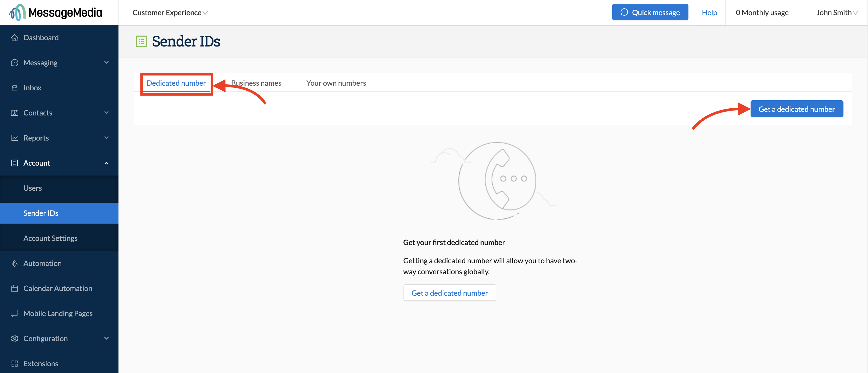
Task: Click the Get your first dedicated number text
Action: [454, 243]
